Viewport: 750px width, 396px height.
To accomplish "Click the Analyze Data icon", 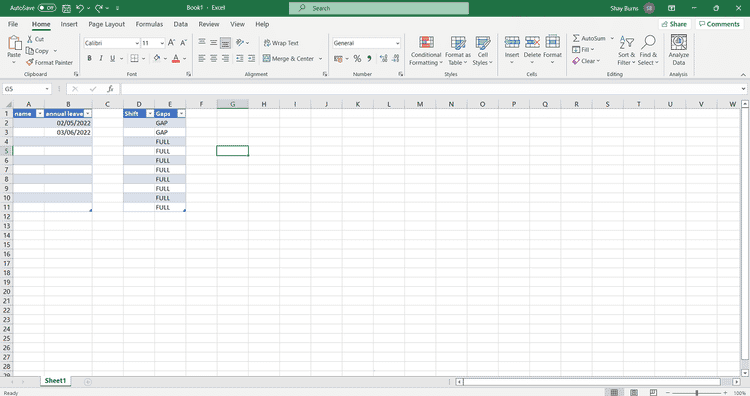I will 678,43.
